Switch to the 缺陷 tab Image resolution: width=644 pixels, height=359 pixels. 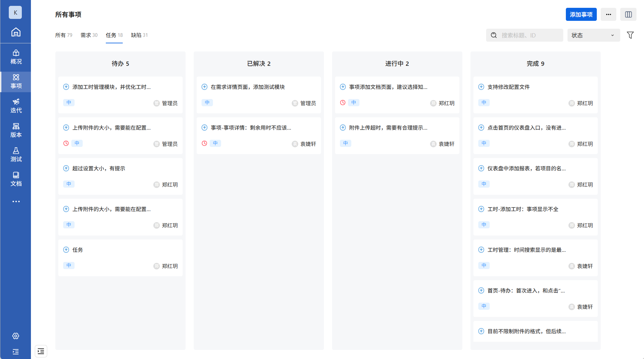(139, 35)
